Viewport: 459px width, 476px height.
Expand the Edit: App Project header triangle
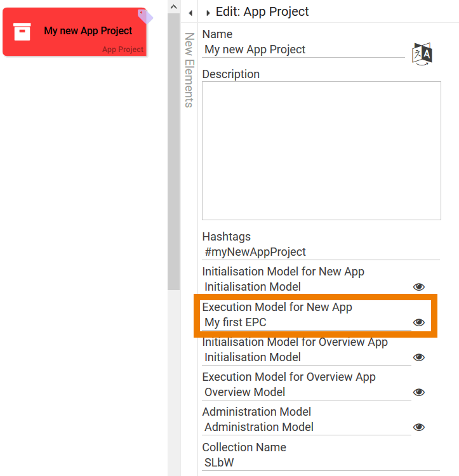(208, 13)
